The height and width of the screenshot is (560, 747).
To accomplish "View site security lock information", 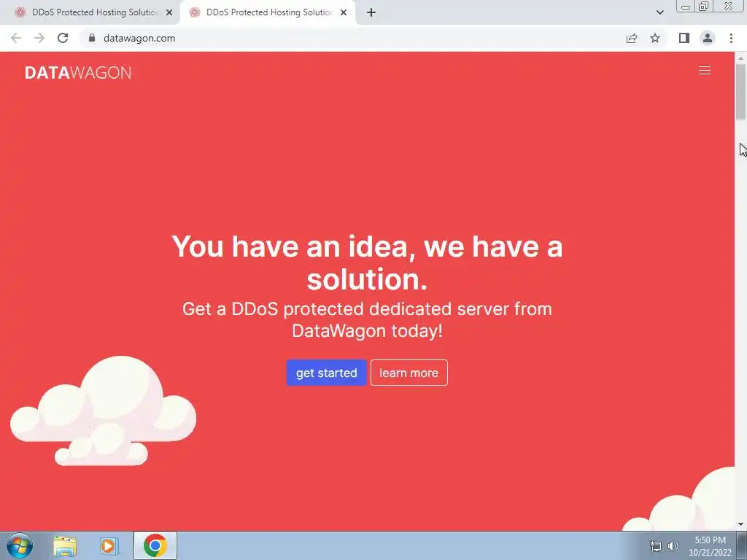I will pyautogui.click(x=92, y=38).
